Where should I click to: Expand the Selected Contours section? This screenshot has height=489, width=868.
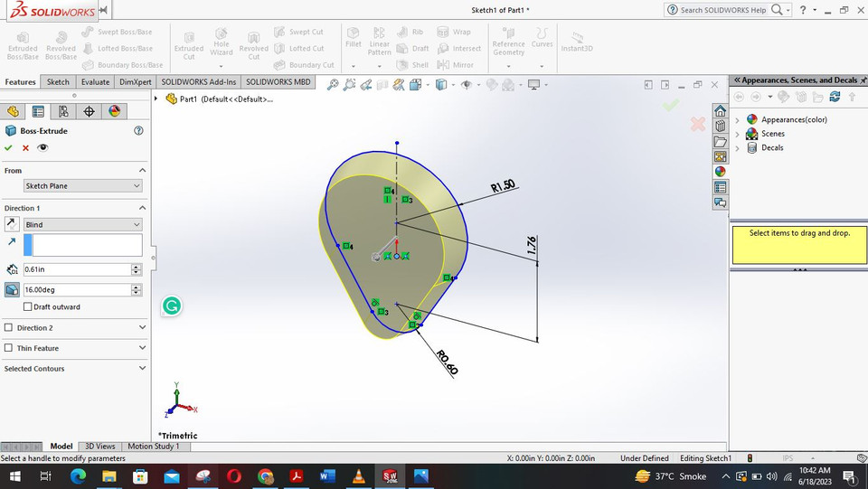pyautogui.click(x=142, y=369)
